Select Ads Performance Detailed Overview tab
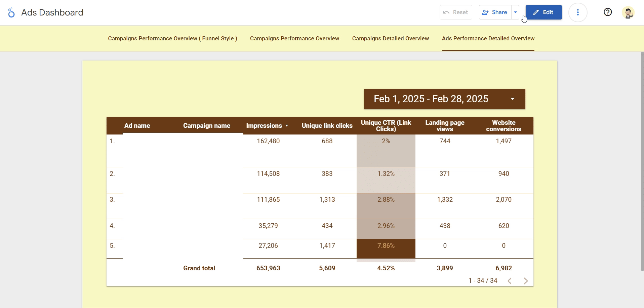This screenshot has height=308, width=644. click(488, 38)
